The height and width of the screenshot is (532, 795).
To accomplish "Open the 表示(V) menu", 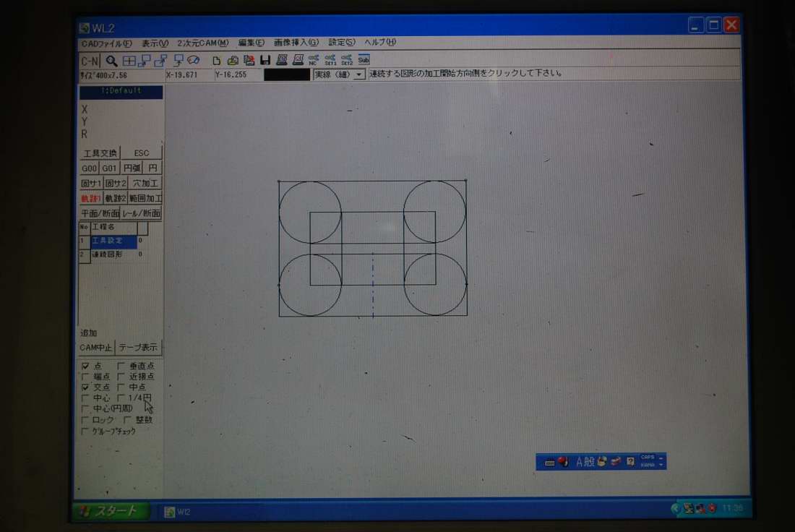I will click(155, 43).
